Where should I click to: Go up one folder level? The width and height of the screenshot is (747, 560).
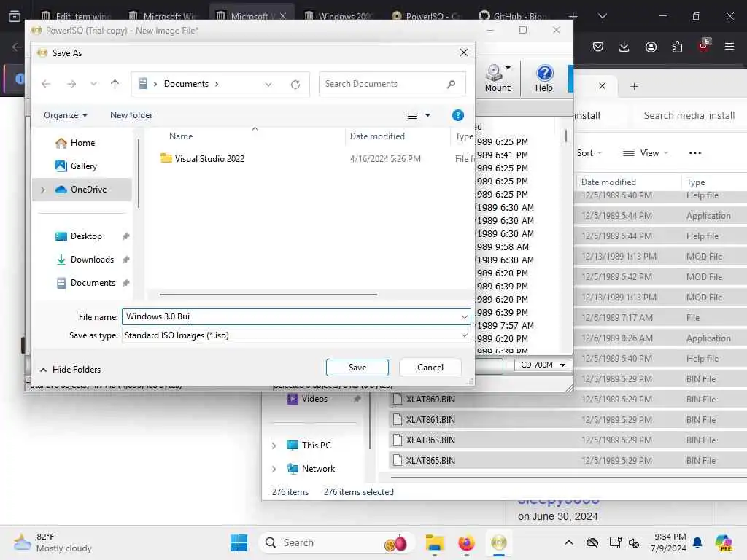click(x=115, y=84)
